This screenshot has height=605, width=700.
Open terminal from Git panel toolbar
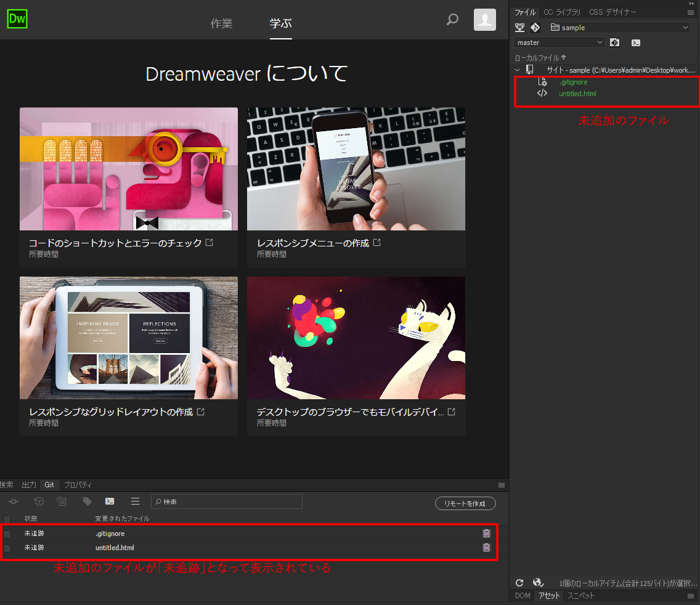(110, 501)
